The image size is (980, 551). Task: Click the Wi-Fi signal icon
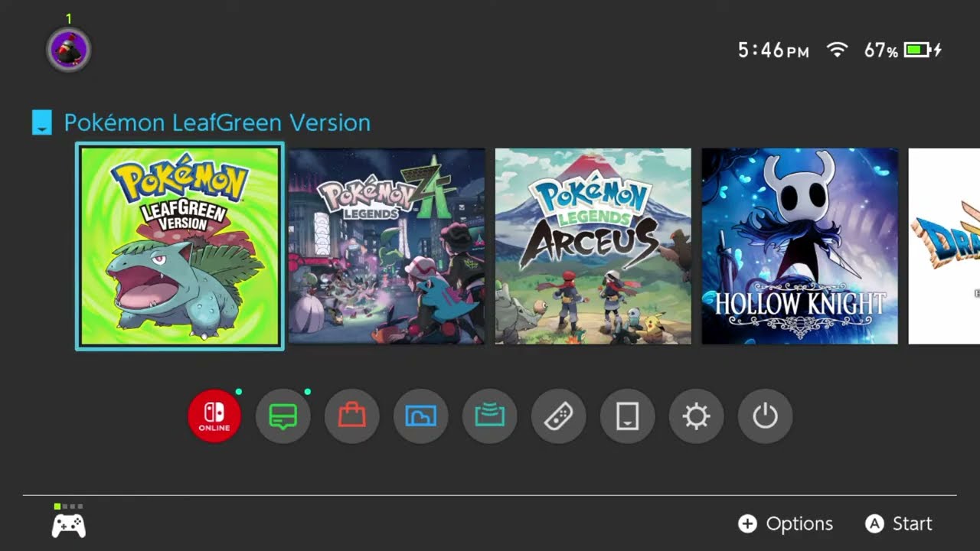838,51
